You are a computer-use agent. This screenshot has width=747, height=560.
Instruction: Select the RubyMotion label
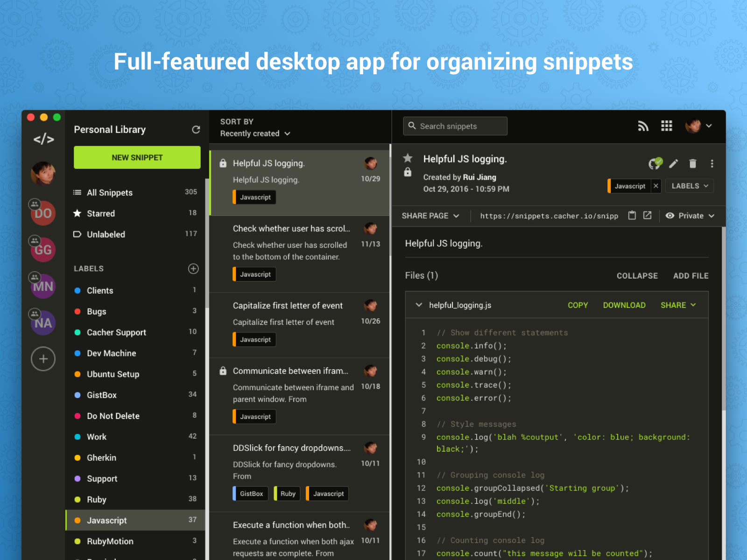pyautogui.click(x=135, y=541)
